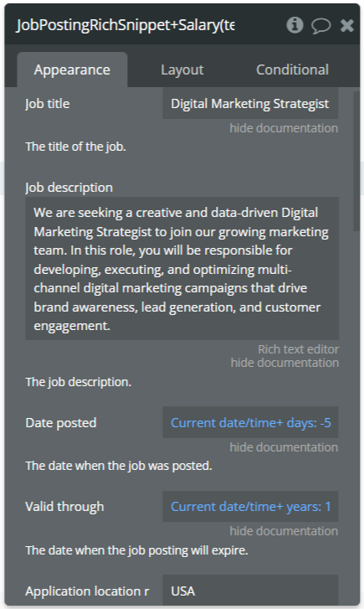Hide documentation under Valid through

point(284,531)
